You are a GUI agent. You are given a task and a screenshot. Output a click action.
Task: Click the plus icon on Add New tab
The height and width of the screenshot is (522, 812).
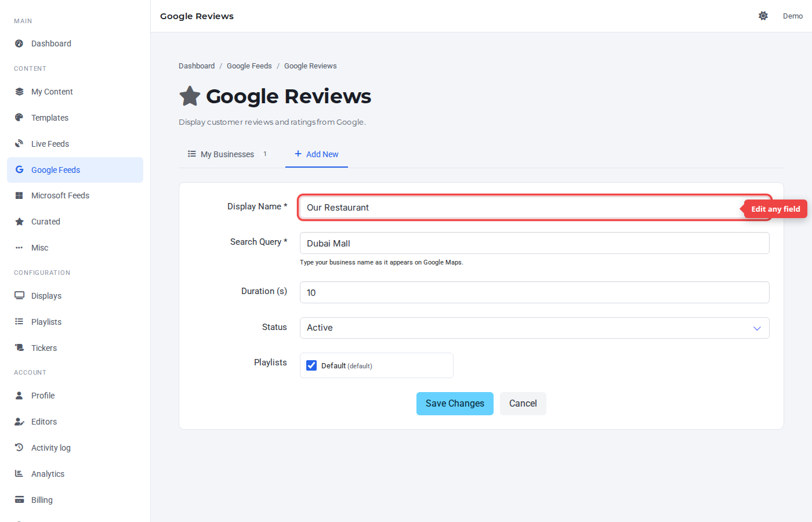(x=298, y=154)
